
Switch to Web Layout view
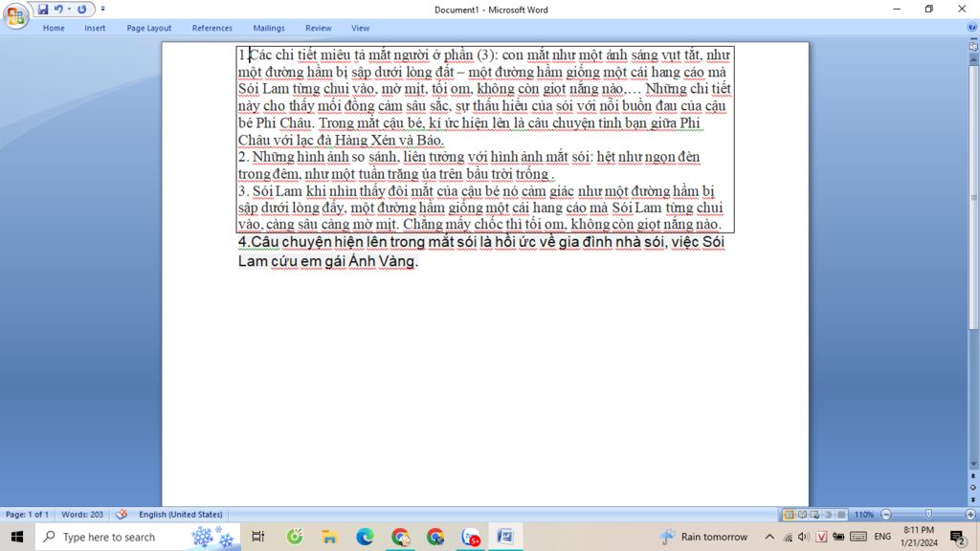(x=815, y=515)
